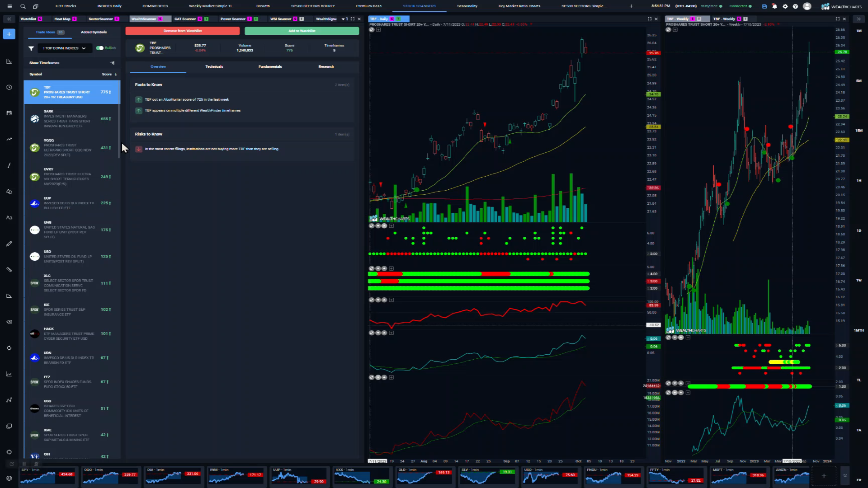The width and height of the screenshot is (868, 488).
Task: Select the pencil brush drawing tool
Action: (x=9, y=244)
